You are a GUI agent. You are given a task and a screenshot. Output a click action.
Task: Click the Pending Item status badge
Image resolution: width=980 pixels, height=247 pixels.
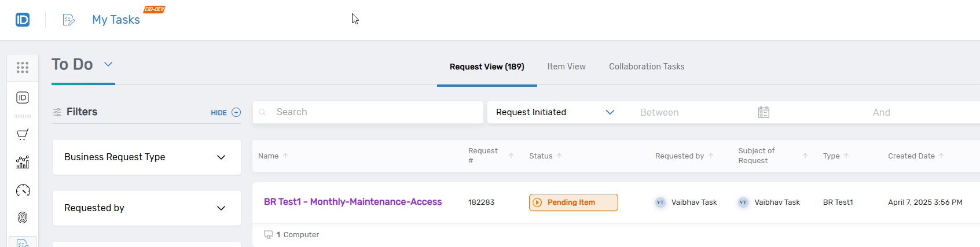(573, 202)
